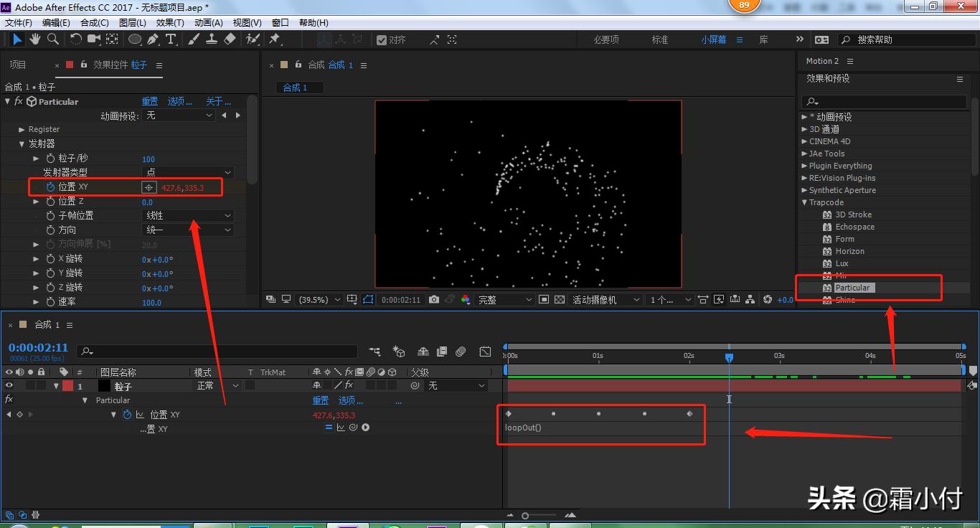Hide the 粒子 layer with eye toggle
The height and width of the screenshot is (528, 980).
[9, 386]
